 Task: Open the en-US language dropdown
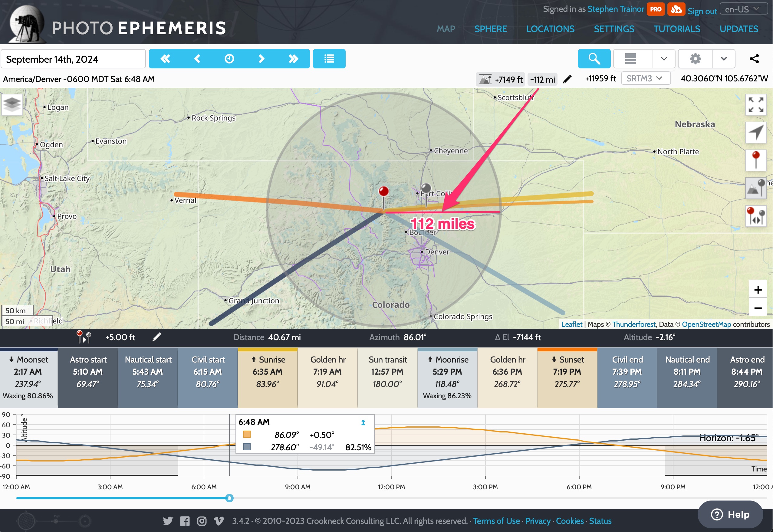click(744, 9)
